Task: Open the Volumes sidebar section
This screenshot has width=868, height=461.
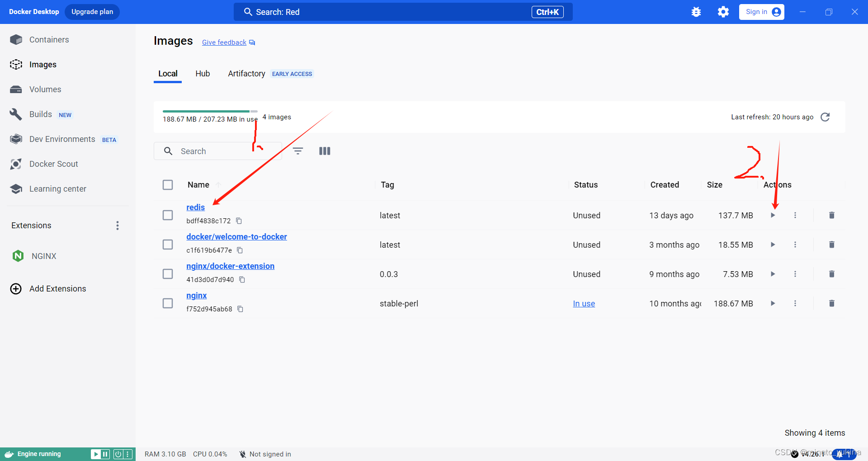Action: [45, 89]
